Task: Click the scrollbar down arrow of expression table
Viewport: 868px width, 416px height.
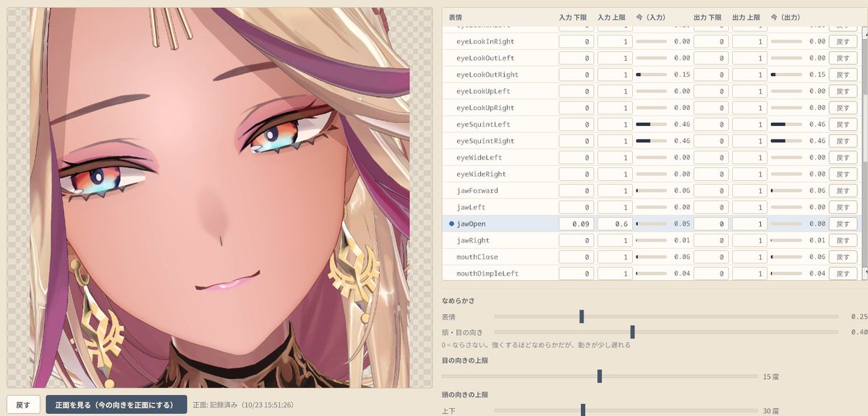Action: coord(865,273)
